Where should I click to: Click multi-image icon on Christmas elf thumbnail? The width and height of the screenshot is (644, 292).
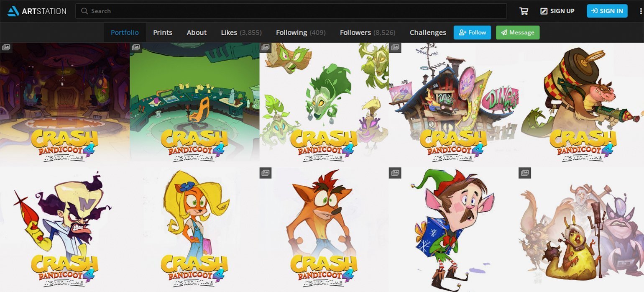click(395, 172)
